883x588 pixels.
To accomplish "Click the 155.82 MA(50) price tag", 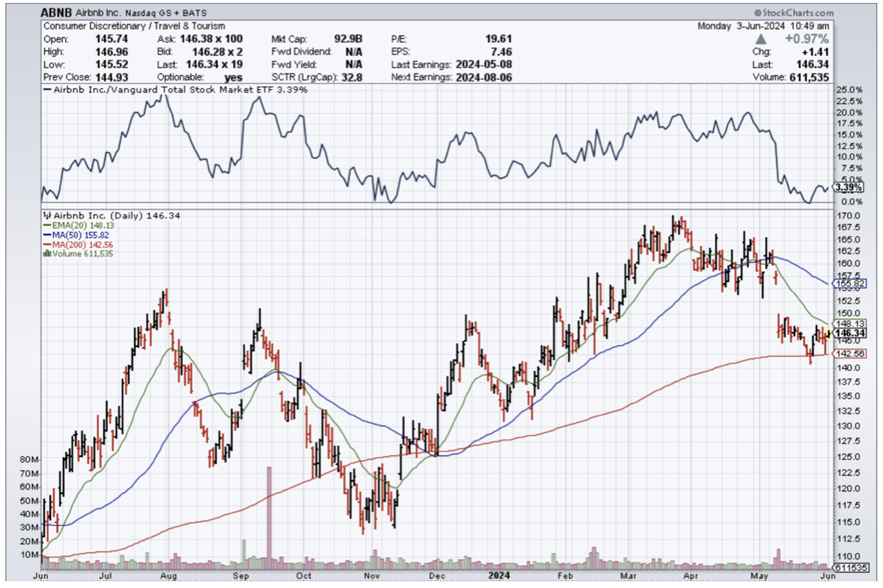I will pos(850,284).
